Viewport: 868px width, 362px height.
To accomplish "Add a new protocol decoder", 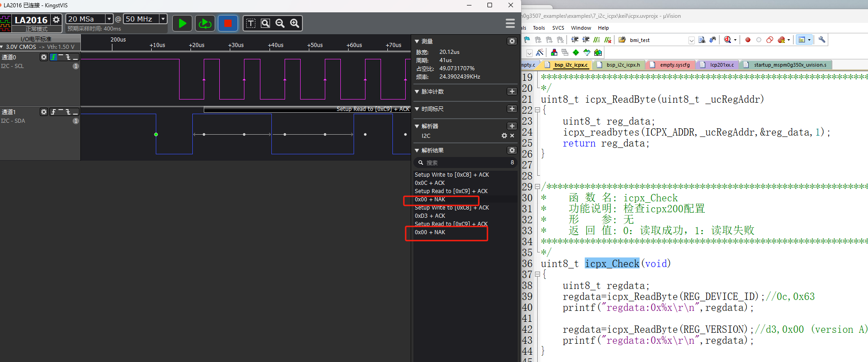I will coord(512,126).
